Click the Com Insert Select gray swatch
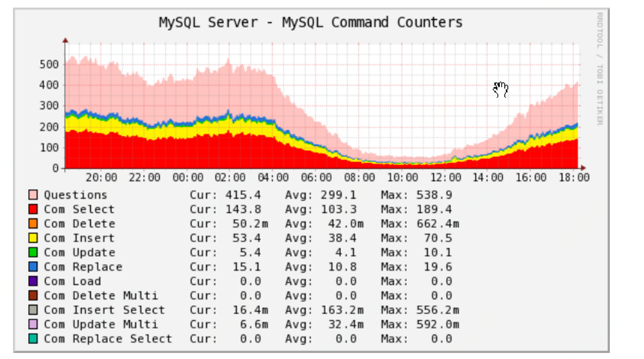This screenshot has height=359, width=644. click(33, 310)
